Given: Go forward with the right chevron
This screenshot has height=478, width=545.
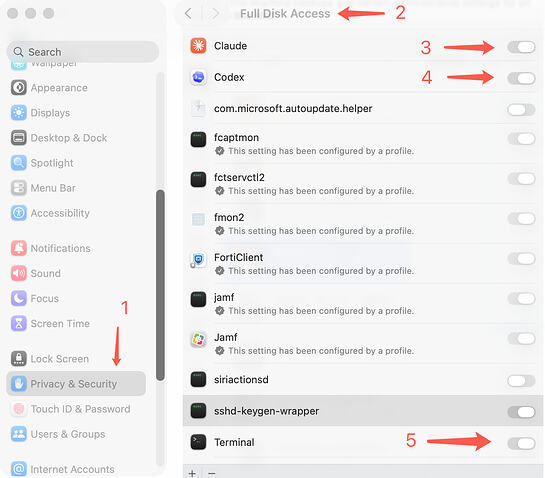Looking at the screenshot, I should tap(215, 14).
